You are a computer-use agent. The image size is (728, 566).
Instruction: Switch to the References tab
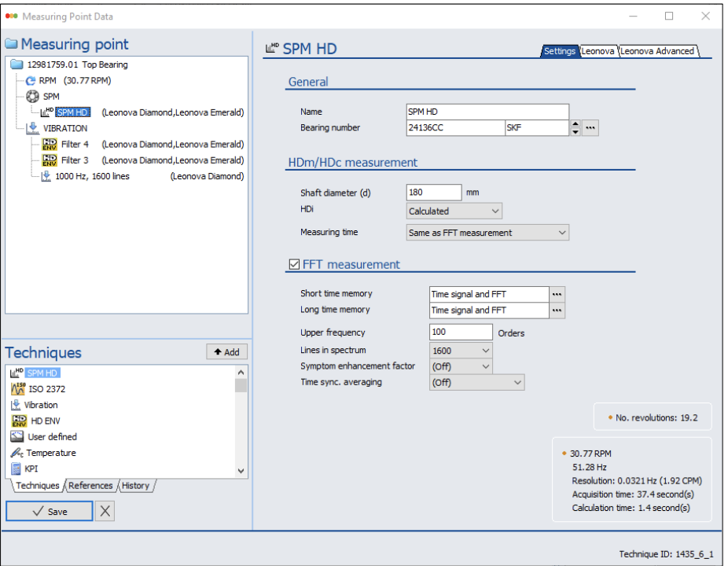[90, 486]
